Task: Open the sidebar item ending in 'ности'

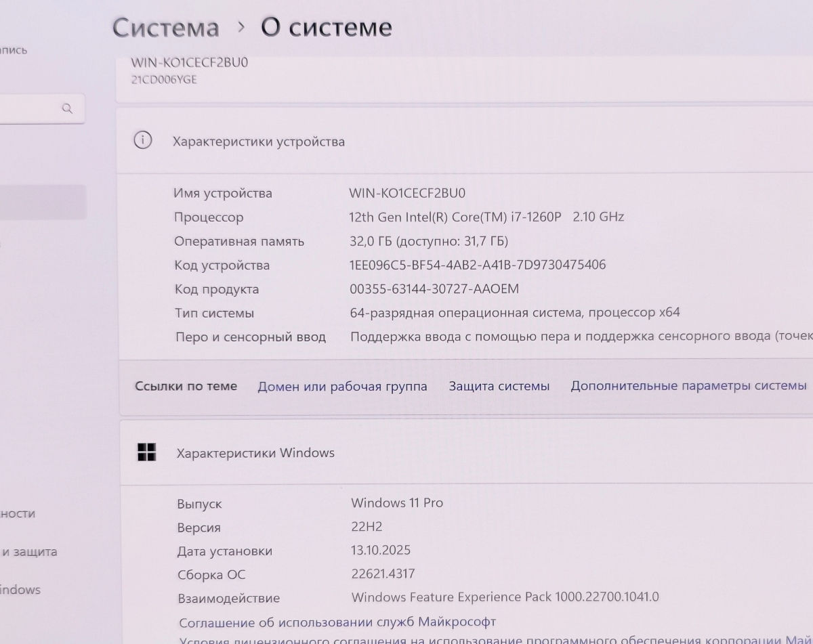Action: click(x=18, y=514)
